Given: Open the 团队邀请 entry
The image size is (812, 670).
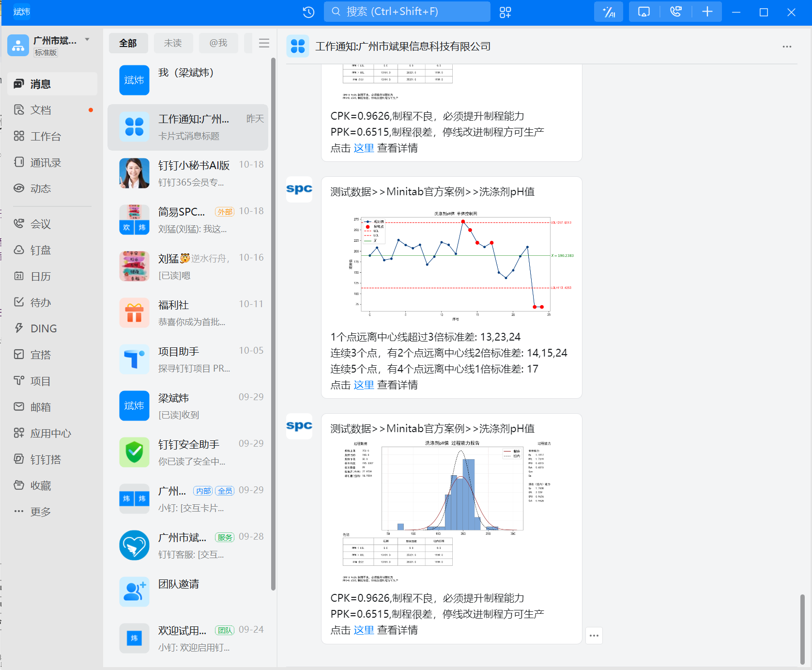Looking at the screenshot, I should [x=188, y=592].
